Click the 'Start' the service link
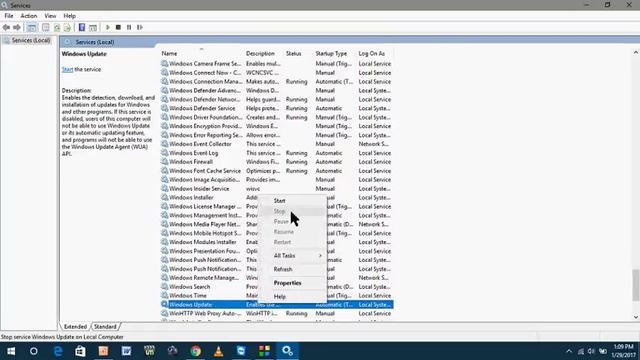Screen dimensions: 640x360 point(67,69)
